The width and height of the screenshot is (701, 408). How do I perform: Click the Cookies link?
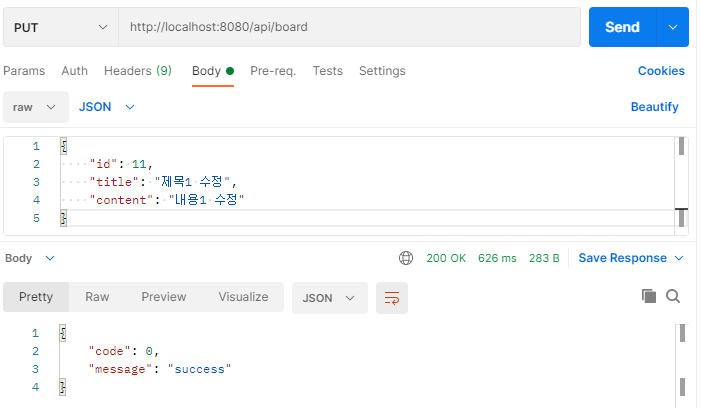click(661, 71)
